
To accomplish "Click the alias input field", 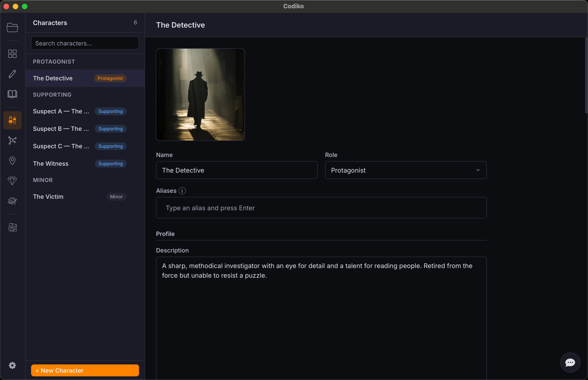I will [321, 208].
